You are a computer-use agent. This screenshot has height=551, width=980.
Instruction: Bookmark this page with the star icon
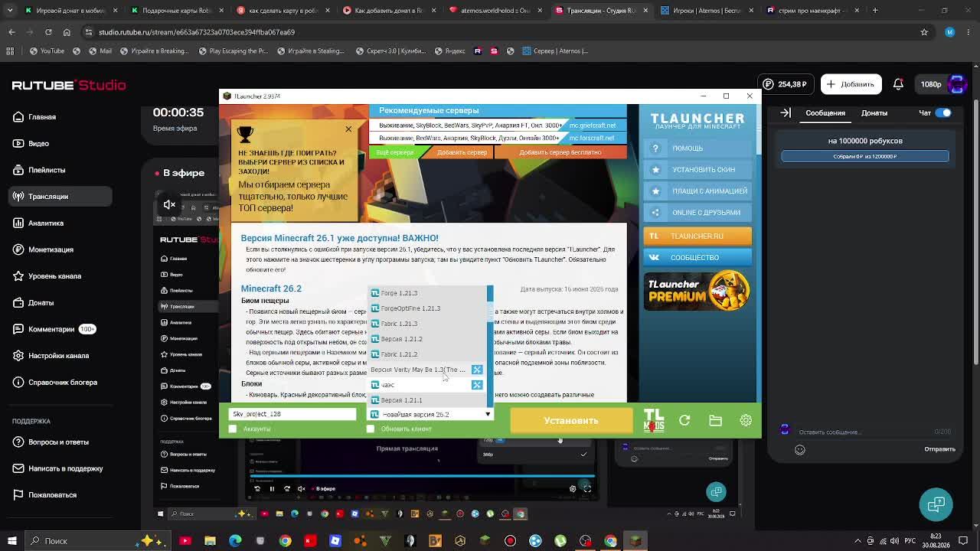(x=924, y=32)
